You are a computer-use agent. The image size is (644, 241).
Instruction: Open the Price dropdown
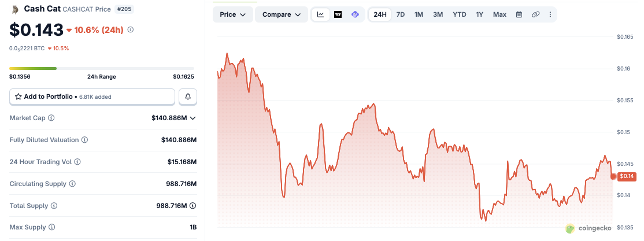(233, 14)
